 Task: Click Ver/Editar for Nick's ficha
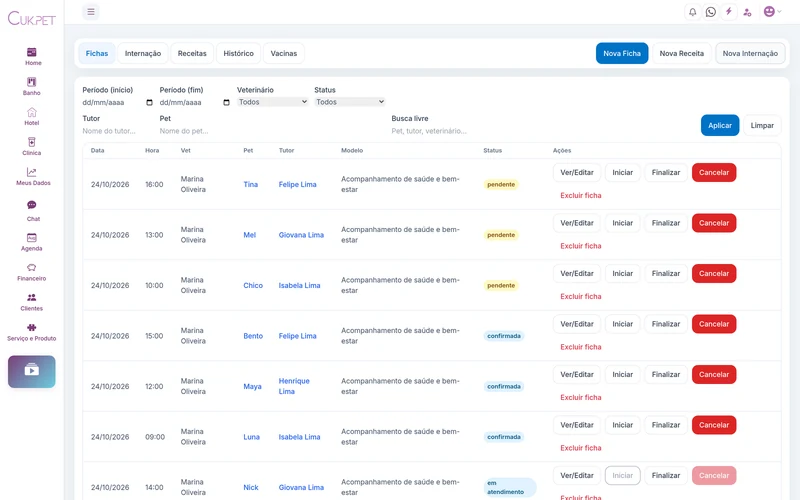(577, 476)
